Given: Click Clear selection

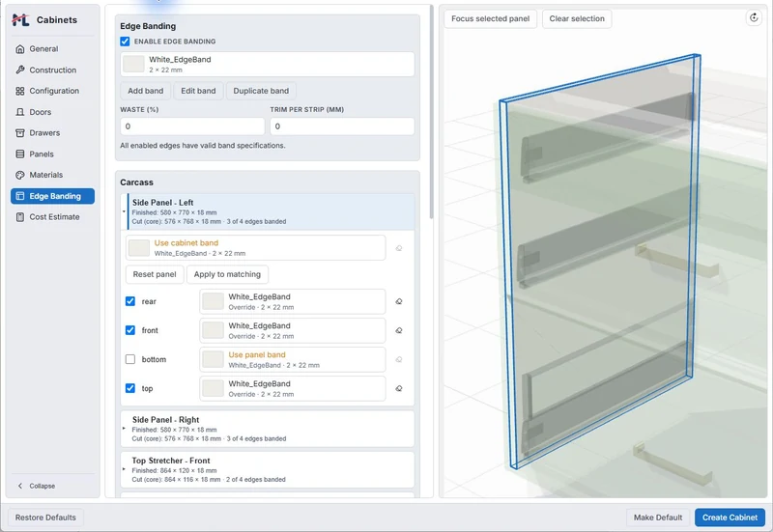Looking at the screenshot, I should pyautogui.click(x=577, y=18).
